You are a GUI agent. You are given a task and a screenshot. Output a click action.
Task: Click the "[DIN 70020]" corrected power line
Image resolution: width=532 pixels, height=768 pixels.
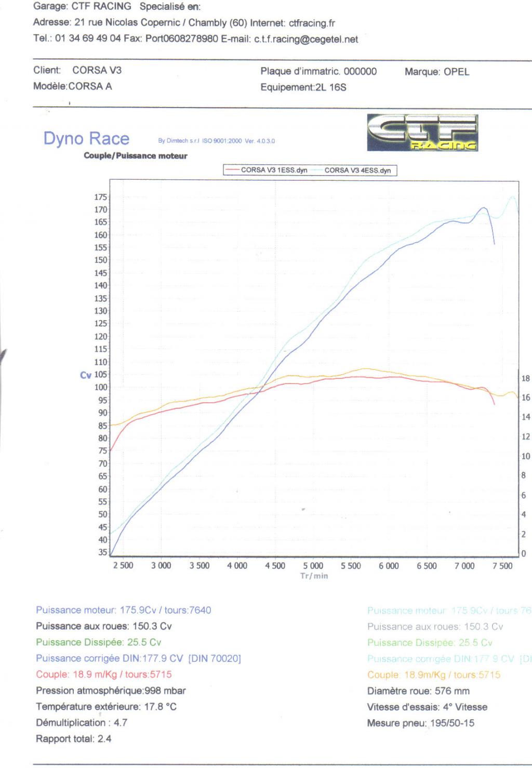138,658
